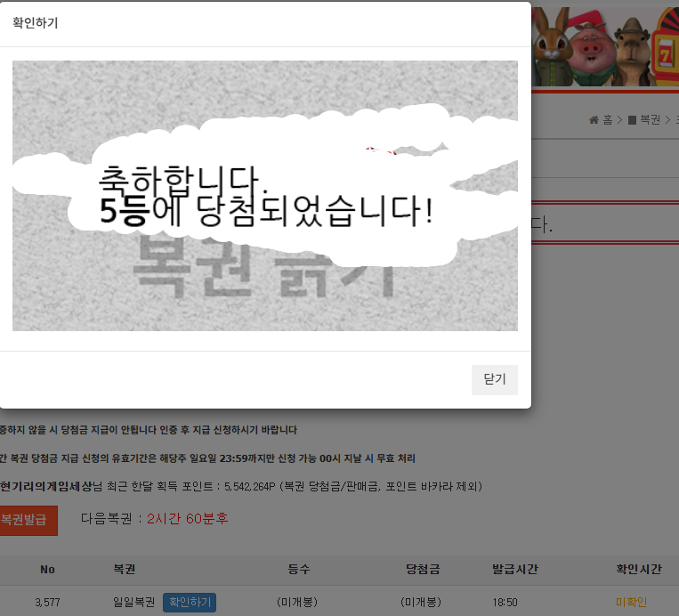This screenshot has width=679, height=616.
Task: Click the scratch card image in the modal
Action: point(265,196)
